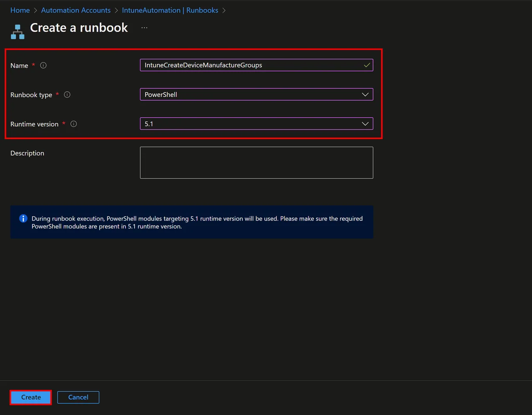The height and width of the screenshot is (415, 532).
Task: Click the Runbook type info icon
Action: (67, 95)
